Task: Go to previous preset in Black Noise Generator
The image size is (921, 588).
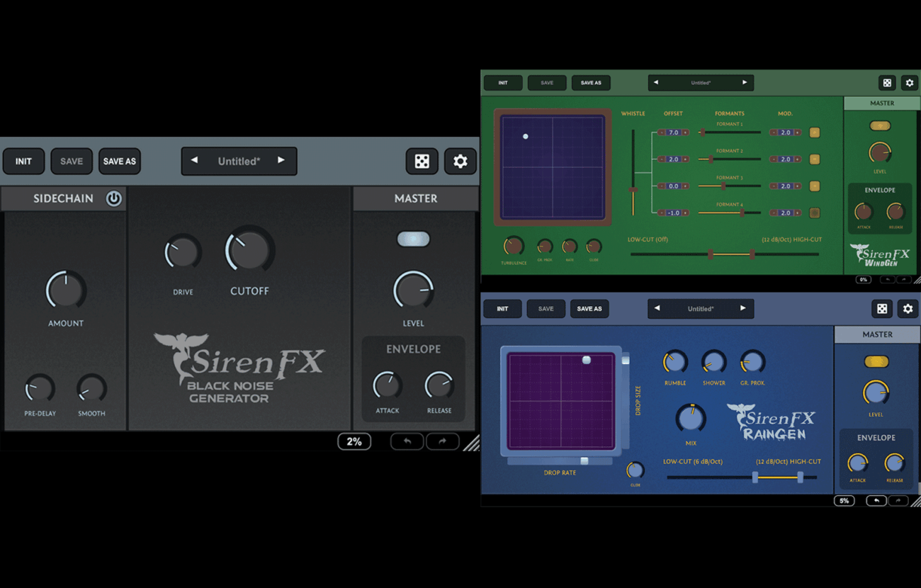Action: pyautogui.click(x=194, y=161)
